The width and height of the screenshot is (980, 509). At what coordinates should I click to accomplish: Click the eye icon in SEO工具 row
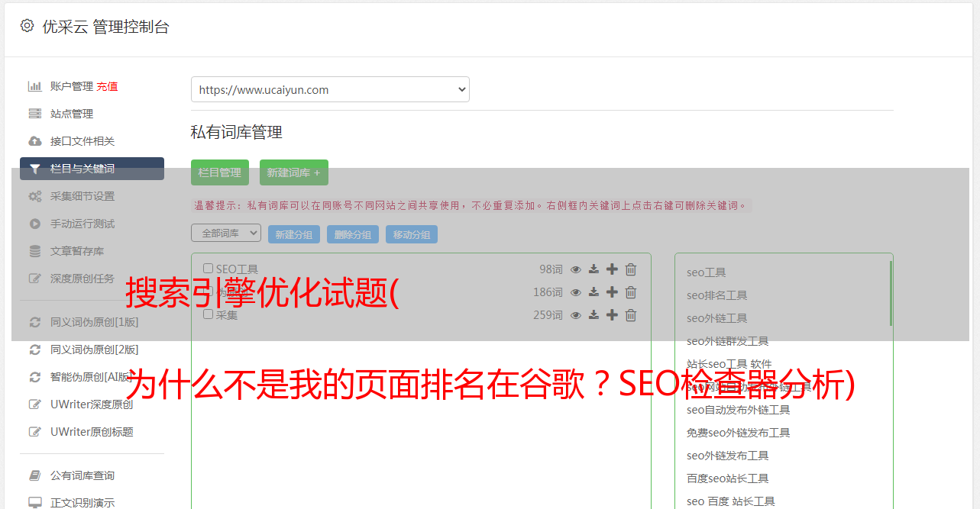tap(576, 269)
